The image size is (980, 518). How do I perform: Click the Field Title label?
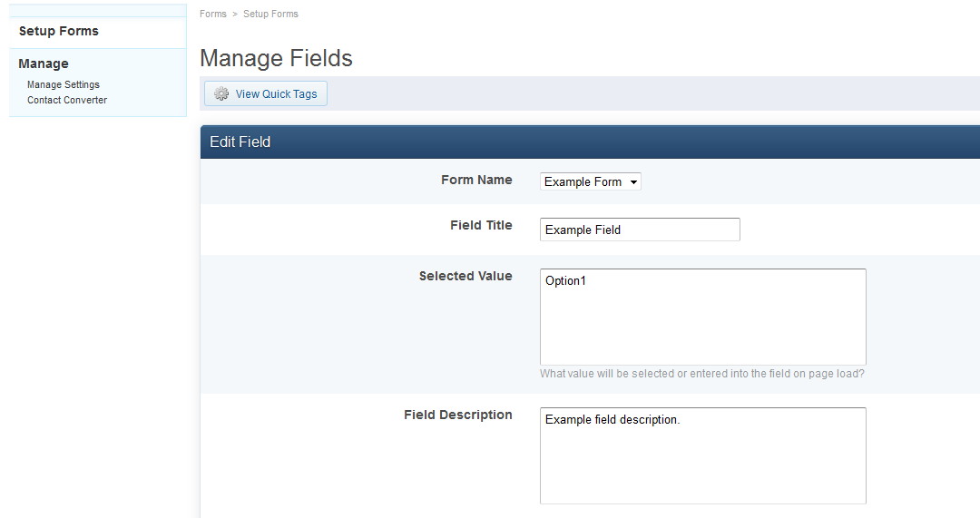pos(481,225)
